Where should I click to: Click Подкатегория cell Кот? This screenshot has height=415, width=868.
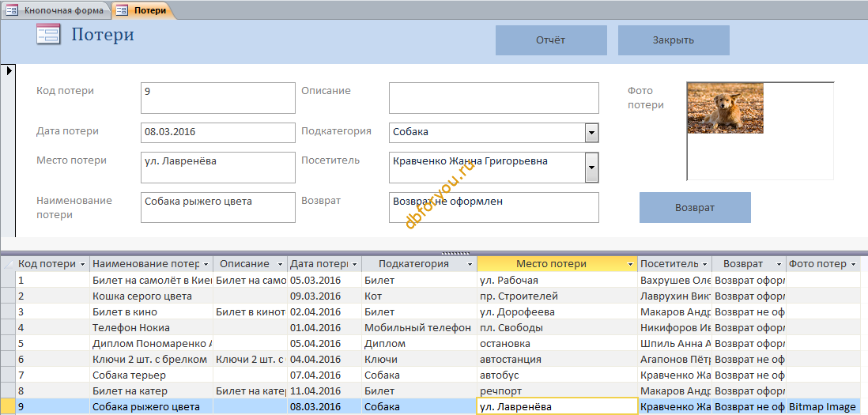[419, 296]
